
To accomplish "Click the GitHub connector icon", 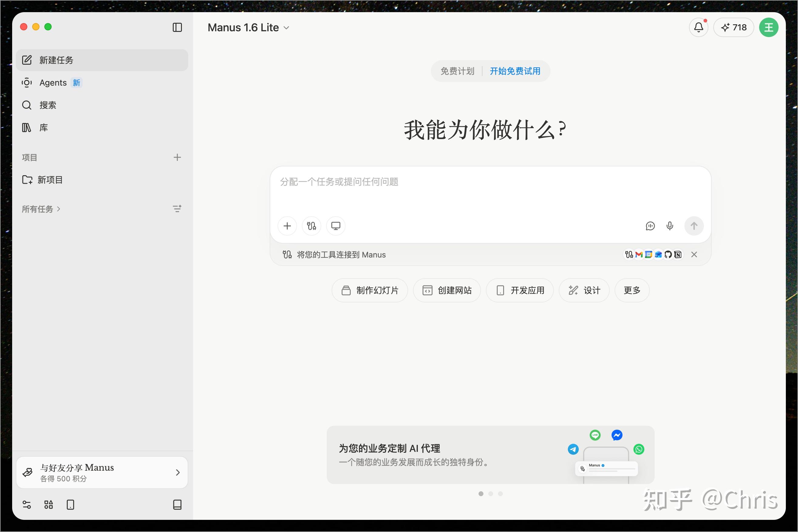I will click(x=668, y=254).
